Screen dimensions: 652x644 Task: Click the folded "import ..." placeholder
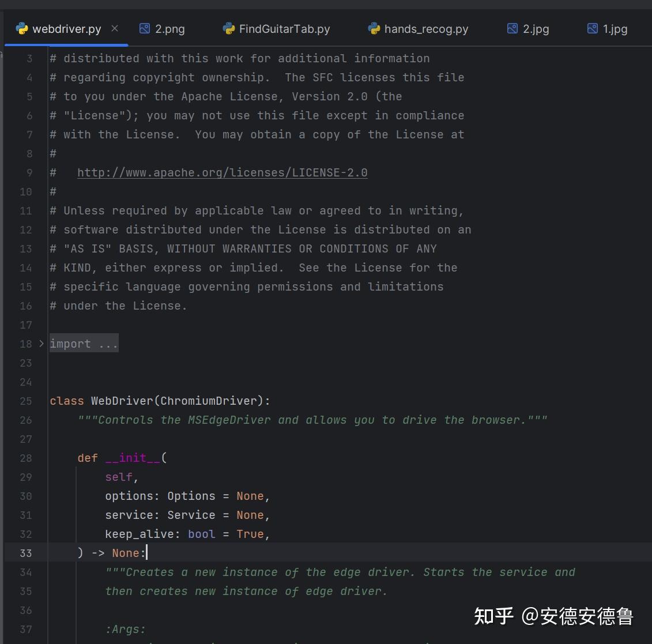[x=84, y=344]
